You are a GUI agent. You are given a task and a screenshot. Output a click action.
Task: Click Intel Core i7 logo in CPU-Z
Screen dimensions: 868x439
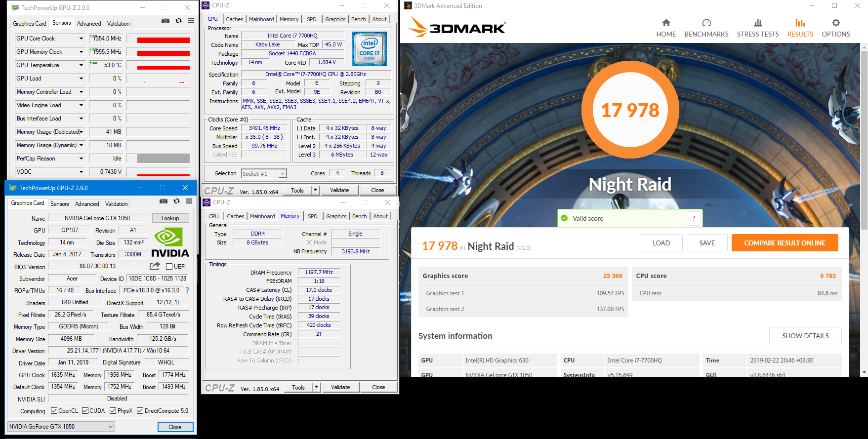[369, 49]
